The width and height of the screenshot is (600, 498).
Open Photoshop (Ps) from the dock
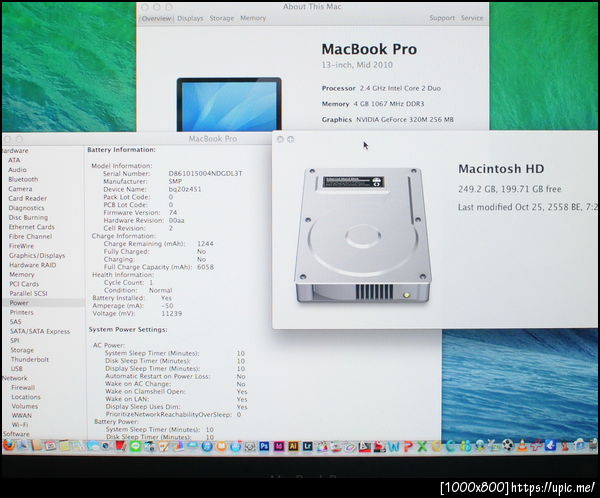point(264,446)
